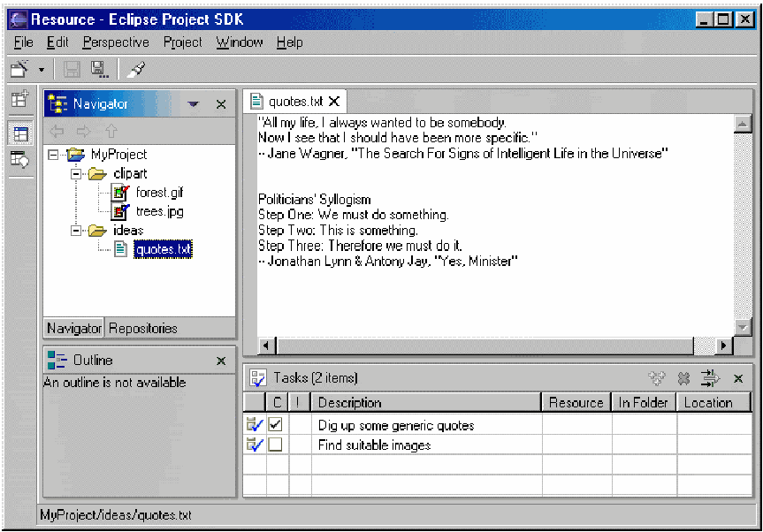Screen dimensions: 763x532
Task: Click the quotes.txt file icon in Navigator
Action: [120, 249]
